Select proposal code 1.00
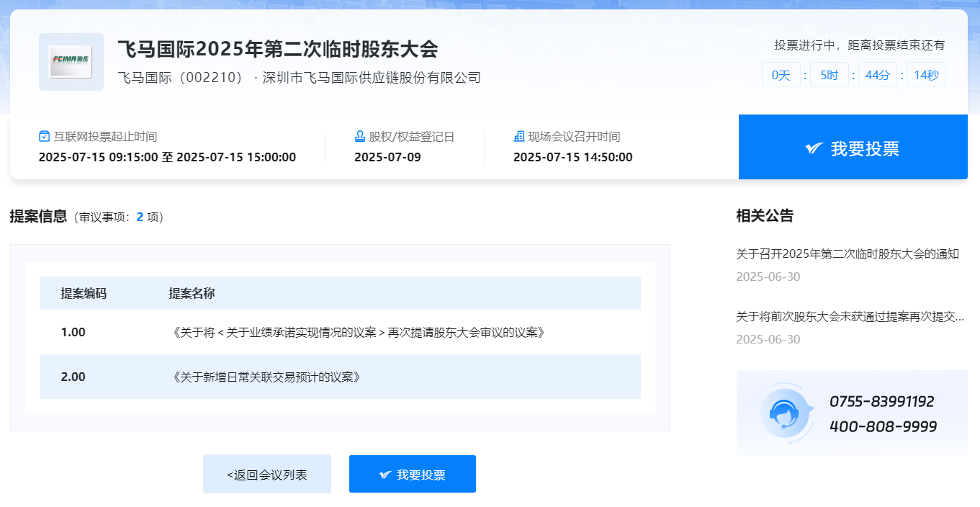The width and height of the screenshot is (980, 507). [x=73, y=332]
